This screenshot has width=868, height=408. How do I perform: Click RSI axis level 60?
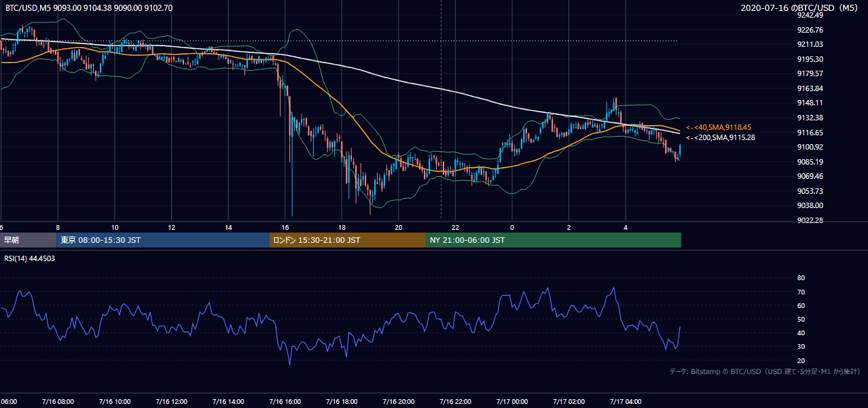(801, 305)
